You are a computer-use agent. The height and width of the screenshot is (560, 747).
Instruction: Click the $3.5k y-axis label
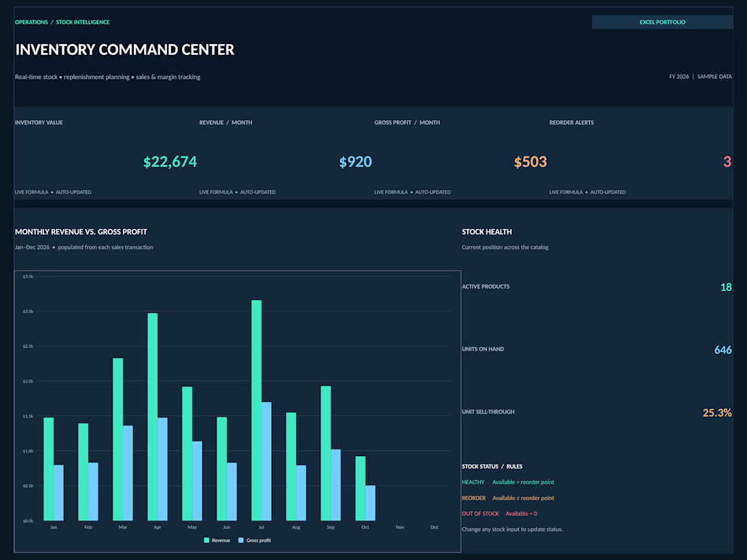pos(28,276)
